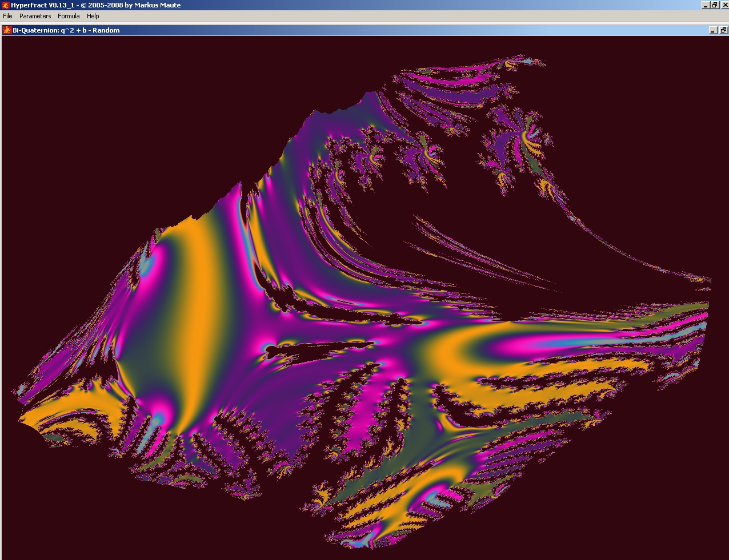Screen dimensions: 729x560
Task: Restore the Bi-Quaternion fractal child window
Action: point(723,30)
